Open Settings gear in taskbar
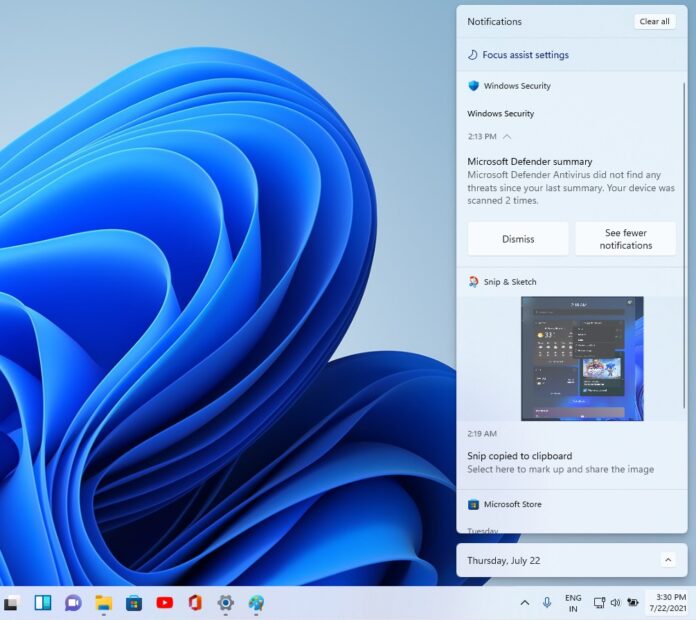 [226, 603]
